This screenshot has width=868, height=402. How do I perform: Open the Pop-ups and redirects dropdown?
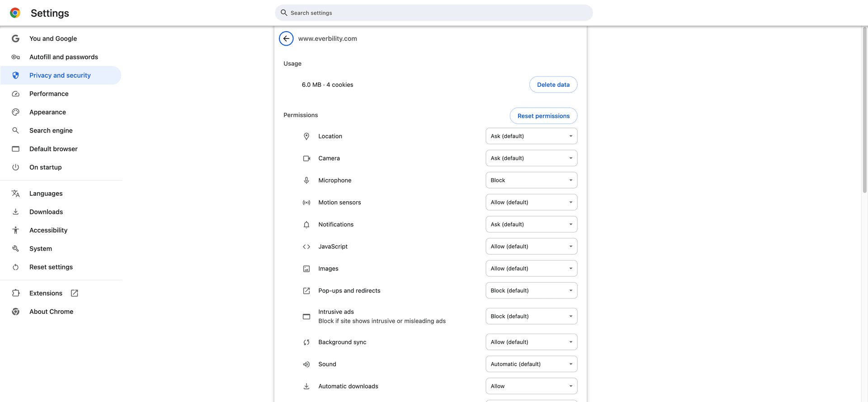click(531, 290)
